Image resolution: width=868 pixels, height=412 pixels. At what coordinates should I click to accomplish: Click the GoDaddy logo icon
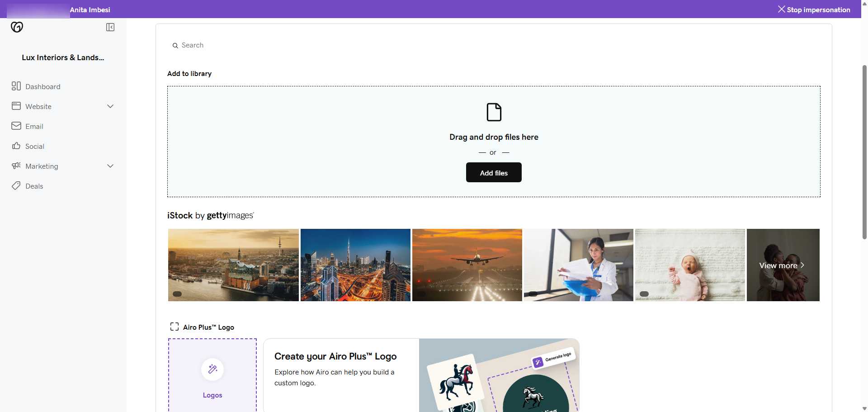(x=17, y=27)
